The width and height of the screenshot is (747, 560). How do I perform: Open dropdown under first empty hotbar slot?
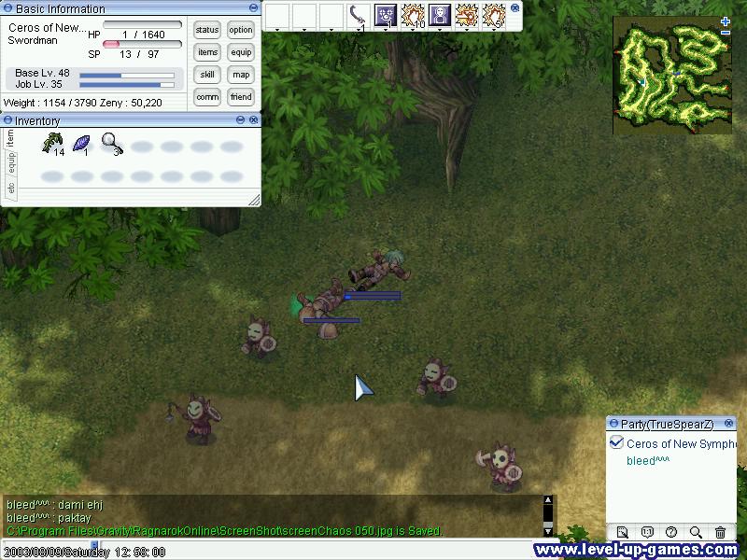point(276,30)
